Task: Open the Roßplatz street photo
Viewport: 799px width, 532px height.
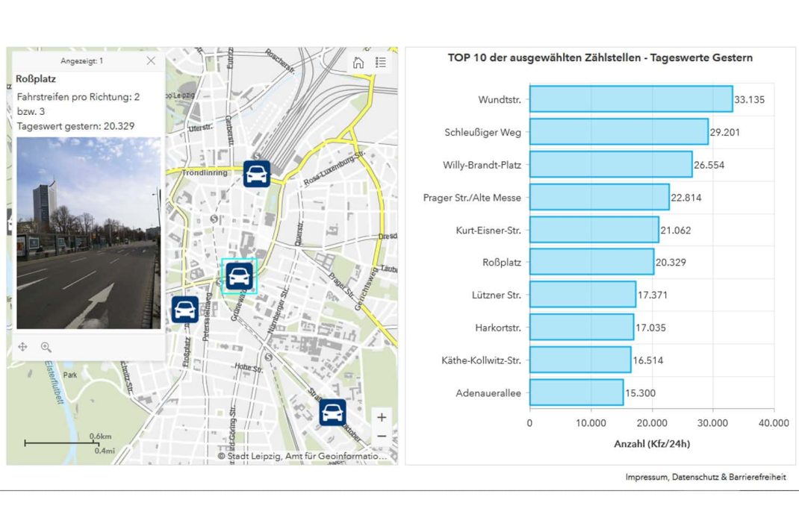Action: tap(88, 233)
